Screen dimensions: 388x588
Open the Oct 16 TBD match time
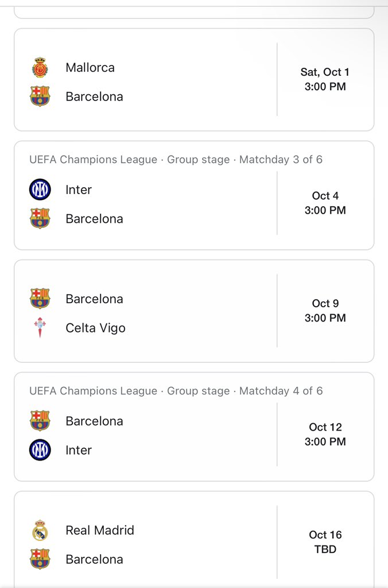point(325,542)
